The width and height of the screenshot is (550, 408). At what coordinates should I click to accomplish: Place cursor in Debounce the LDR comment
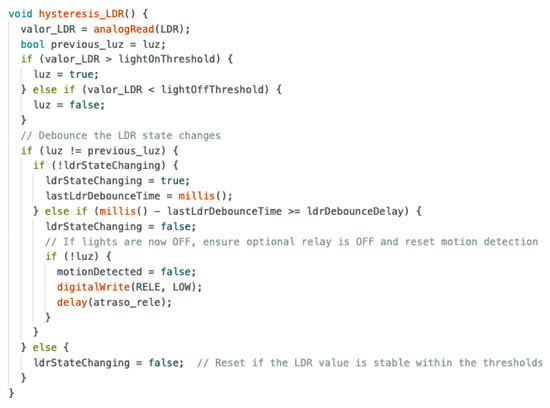(x=121, y=135)
